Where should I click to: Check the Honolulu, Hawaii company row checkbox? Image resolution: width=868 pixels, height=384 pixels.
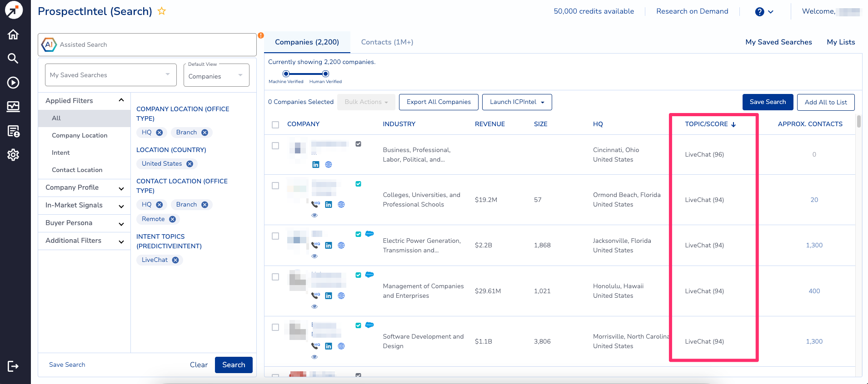[275, 277]
